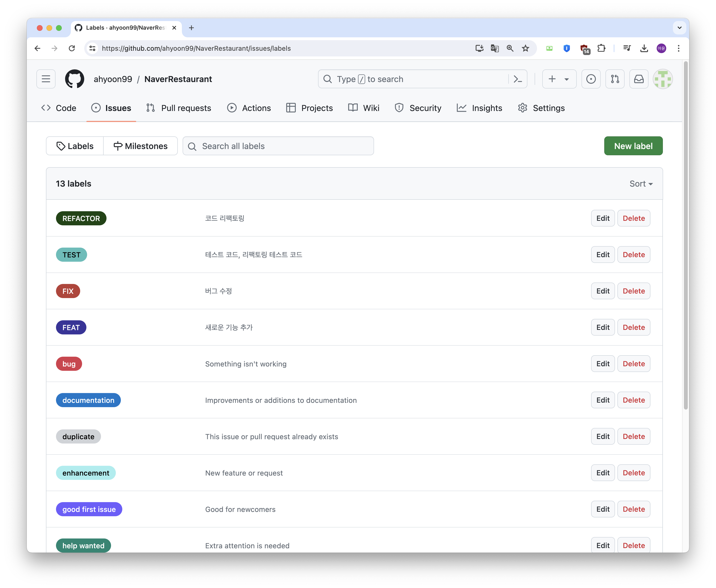This screenshot has width=716, height=588.
Task: Click the FEAT color label badge
Action: point(71,327)
